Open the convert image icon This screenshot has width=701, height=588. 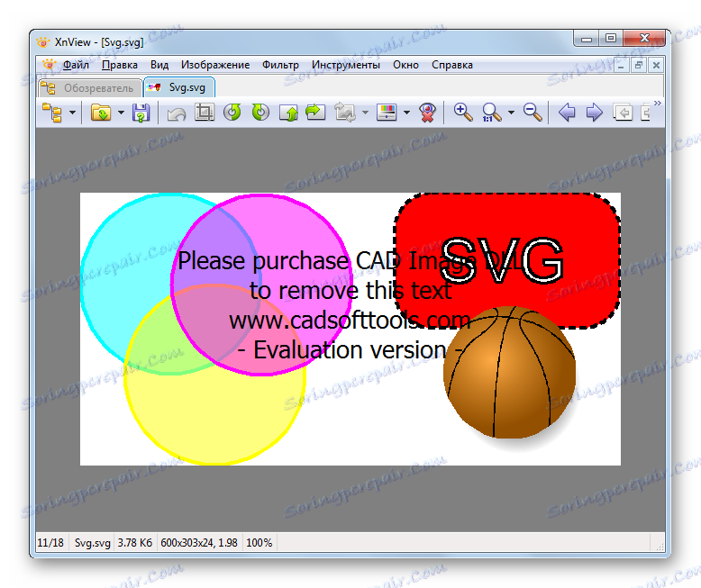[345, 113]
